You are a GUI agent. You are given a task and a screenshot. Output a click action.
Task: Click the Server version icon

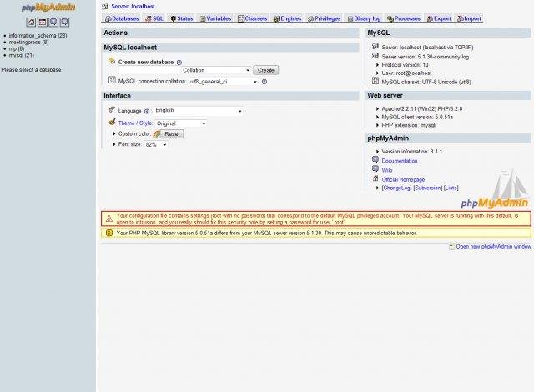pyautogui.click(x=375, y=56)
